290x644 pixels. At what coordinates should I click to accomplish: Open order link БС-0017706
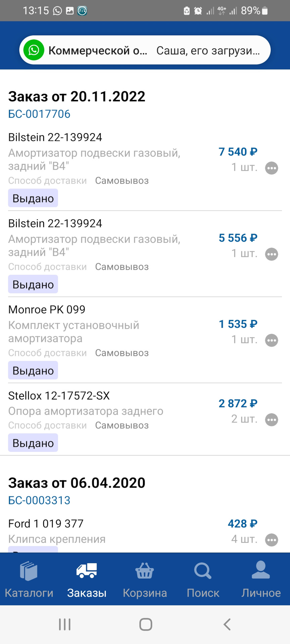pyautogui.click(x=39, y=114)
